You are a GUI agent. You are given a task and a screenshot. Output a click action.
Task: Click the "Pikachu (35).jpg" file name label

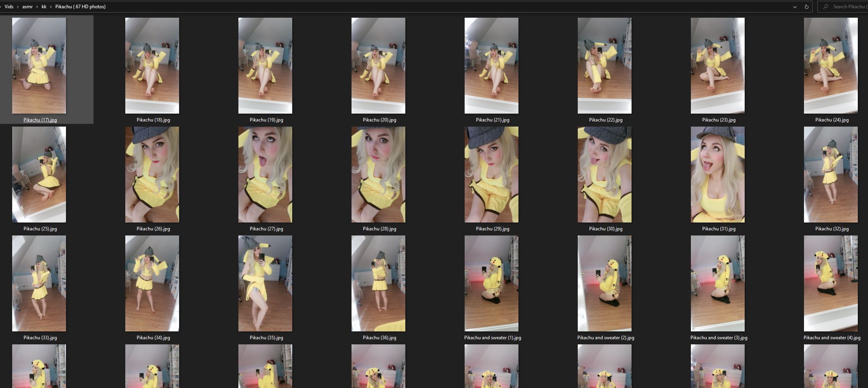click(x=266, y=338)
